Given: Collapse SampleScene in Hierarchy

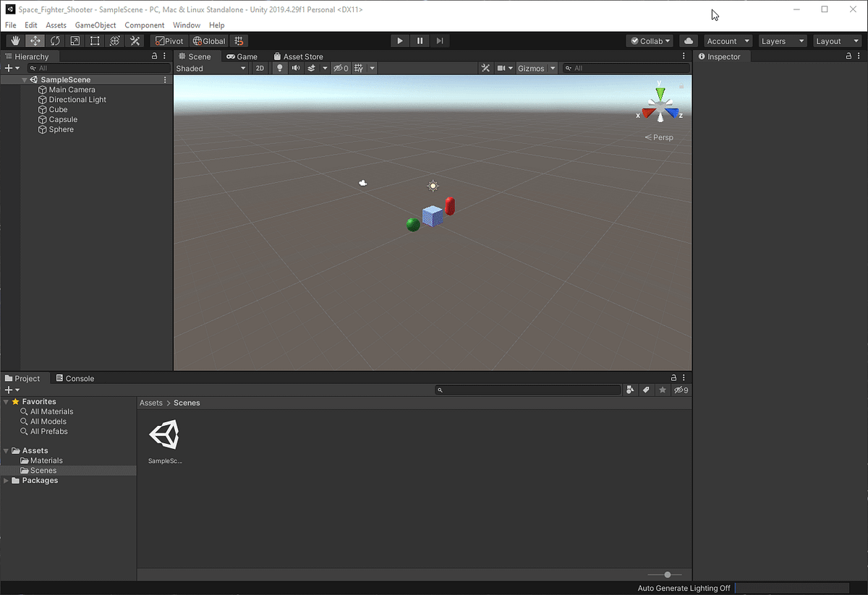Looking at the screenshot, I should pos(25,80).
